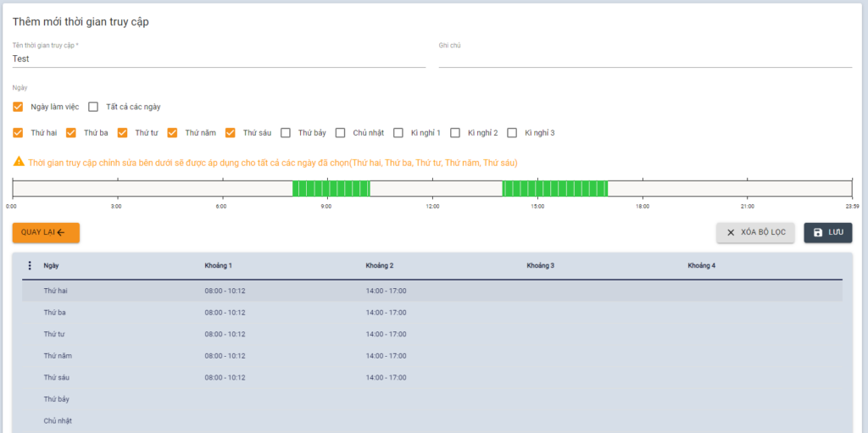Image resolution: width=868 pixels, height=433 pixels.
Task: Click the Ghi chú notes field
Action: point(644,59)
